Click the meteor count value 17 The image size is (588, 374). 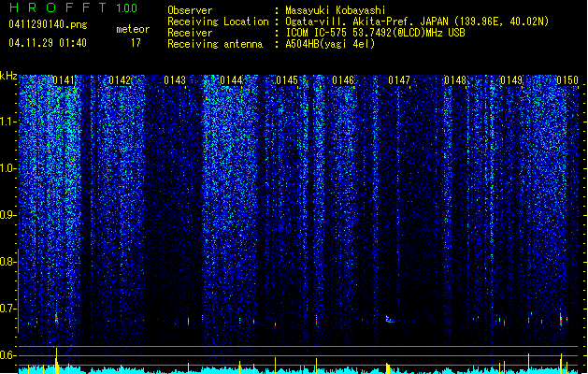coord(136,43)
